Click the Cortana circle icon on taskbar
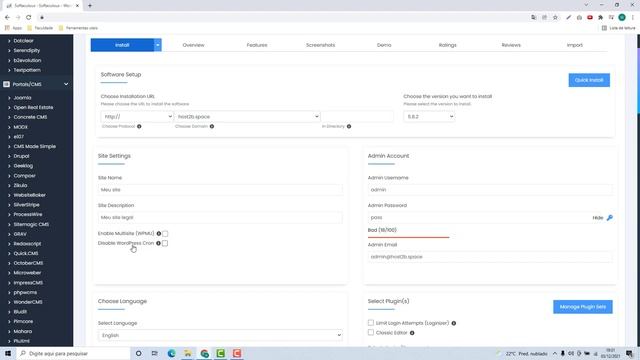 click(138, 353)
